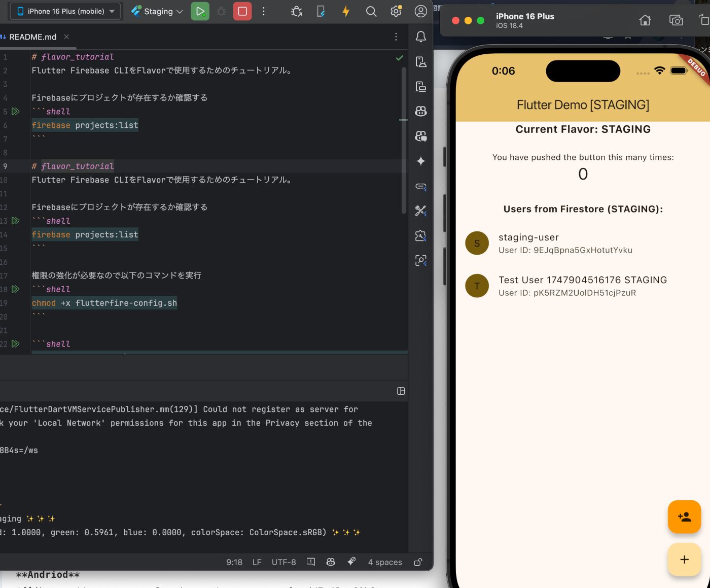The image size is (710, 588).
Task: Stop the running app with red square
Action: point(242,11)
